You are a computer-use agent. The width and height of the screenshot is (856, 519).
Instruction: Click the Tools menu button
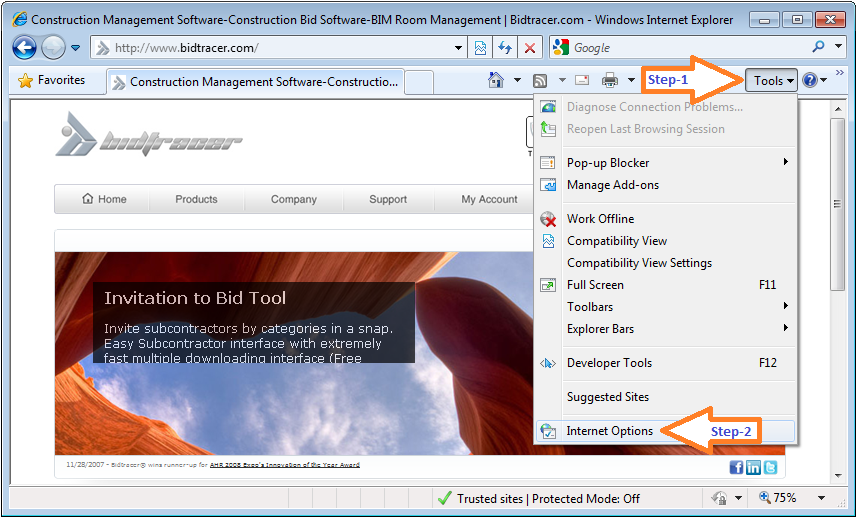pos(772,81)
